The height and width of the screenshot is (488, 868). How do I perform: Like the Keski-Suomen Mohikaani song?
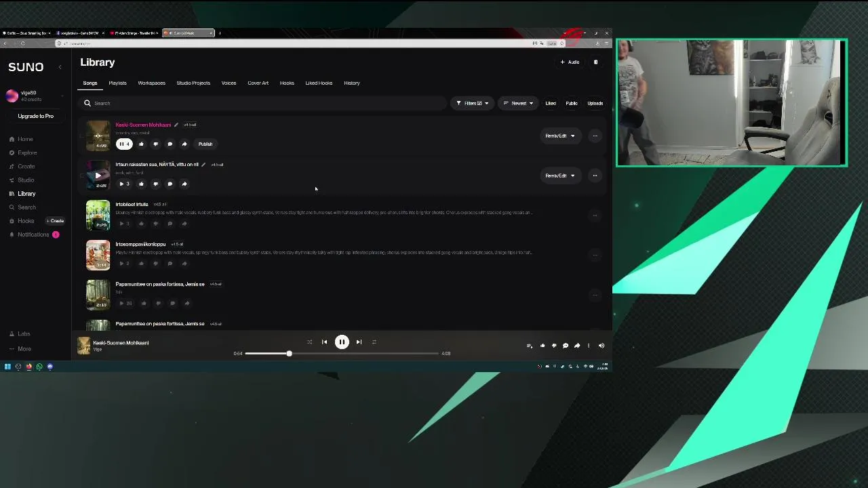(141, 144)
